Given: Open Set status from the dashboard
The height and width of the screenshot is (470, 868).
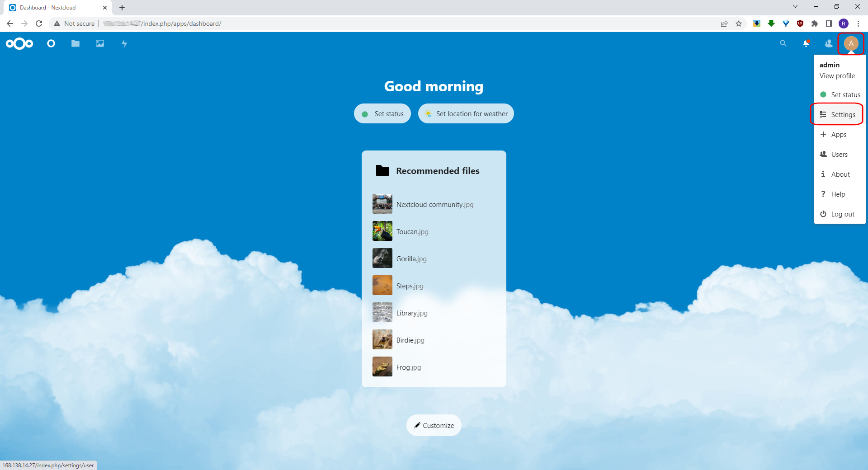Looking at the screenshot, I should click(x=382, y=113).
